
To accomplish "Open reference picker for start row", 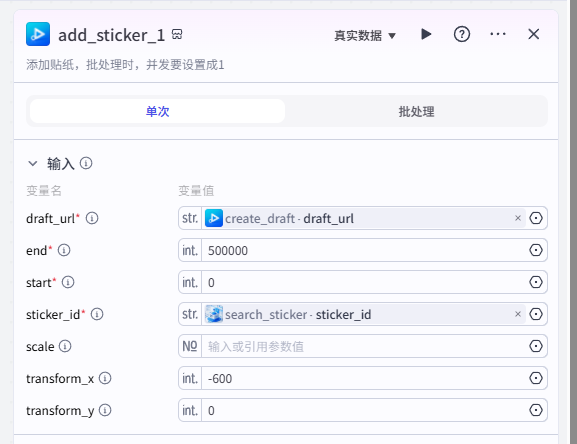I will [x=536, y=282].
